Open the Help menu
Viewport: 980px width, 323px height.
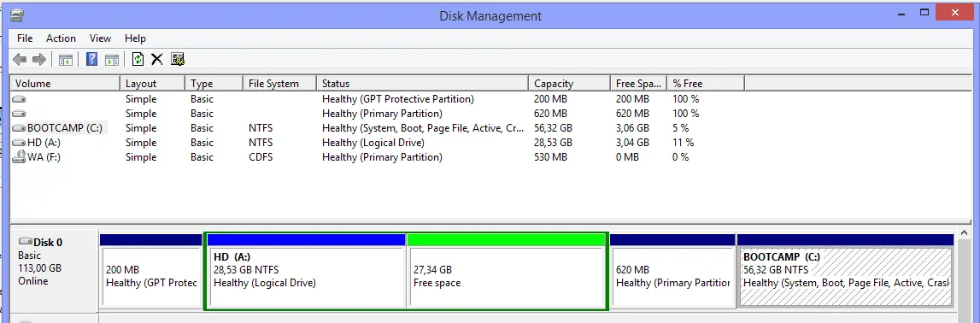click(x=135, y=38)
